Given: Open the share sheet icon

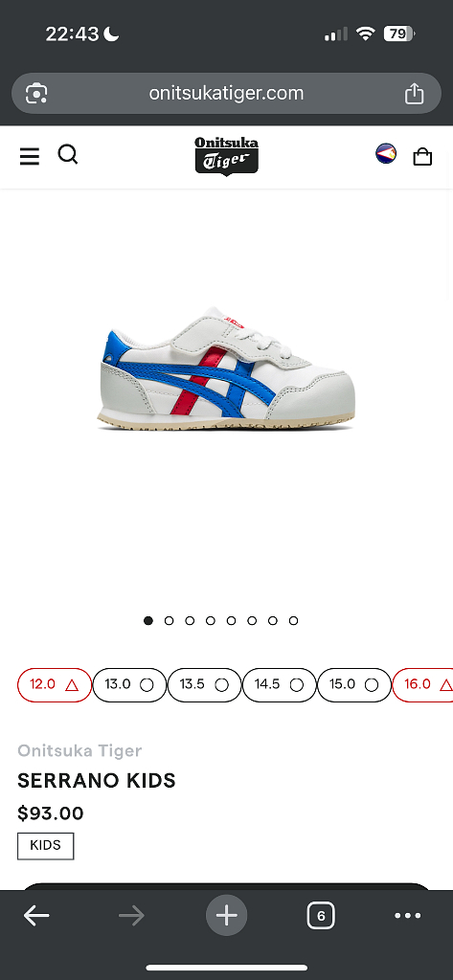Looking at the screenshot, I should point(414,93).
